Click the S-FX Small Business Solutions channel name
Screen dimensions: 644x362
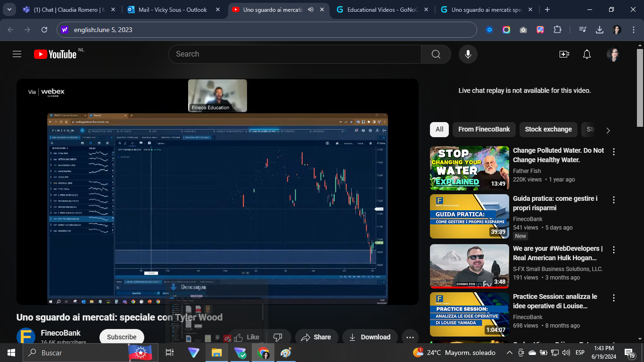point(558,269)
